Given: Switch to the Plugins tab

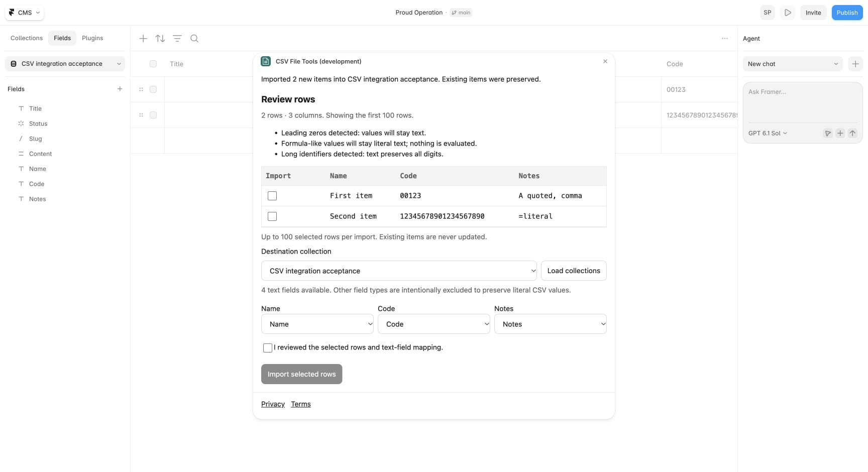Looking at the screenshot, I should [x=92, y=38].
